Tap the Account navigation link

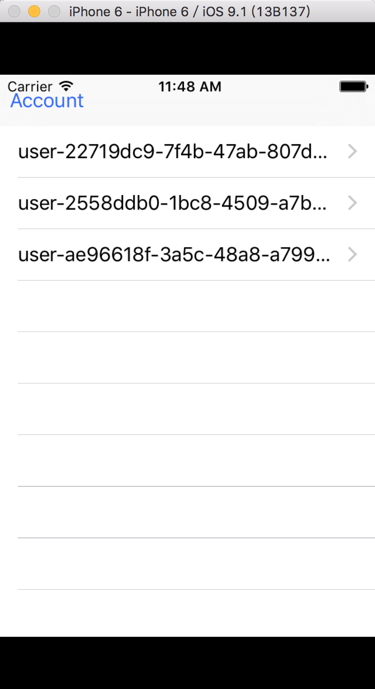[x=47, y=101]
